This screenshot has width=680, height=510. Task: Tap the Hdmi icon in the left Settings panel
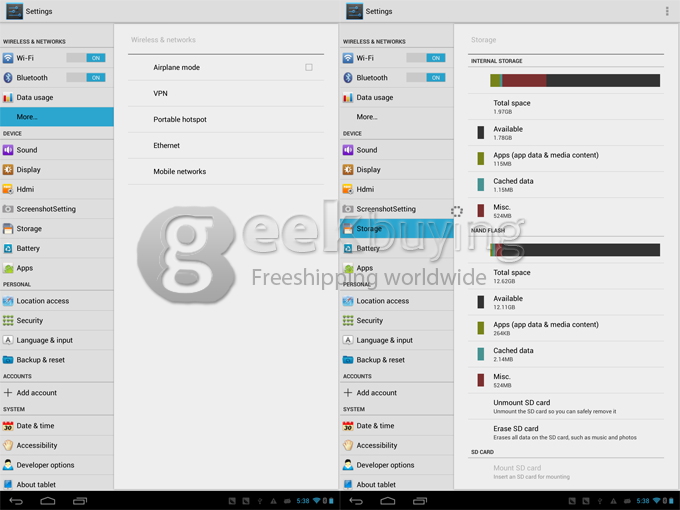point(8,189)
